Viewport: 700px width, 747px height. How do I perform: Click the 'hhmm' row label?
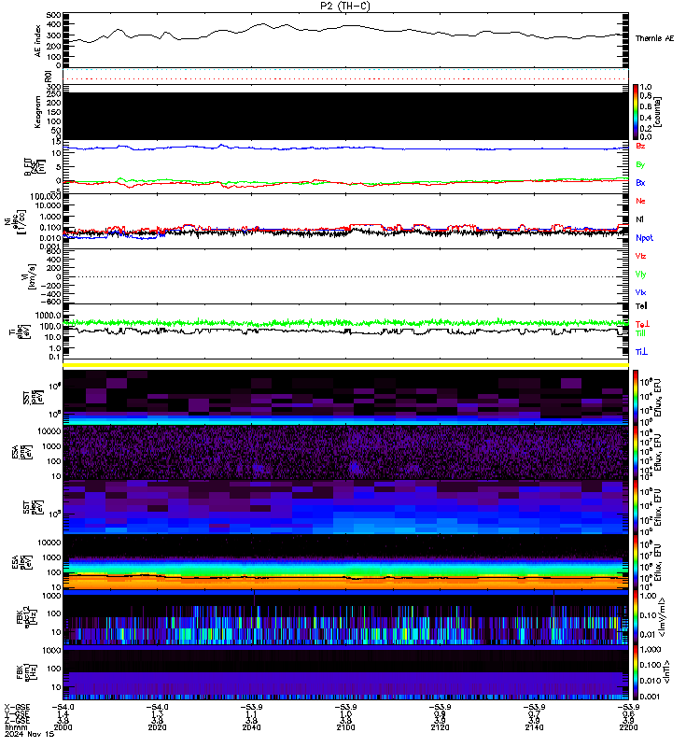point(15,727)
